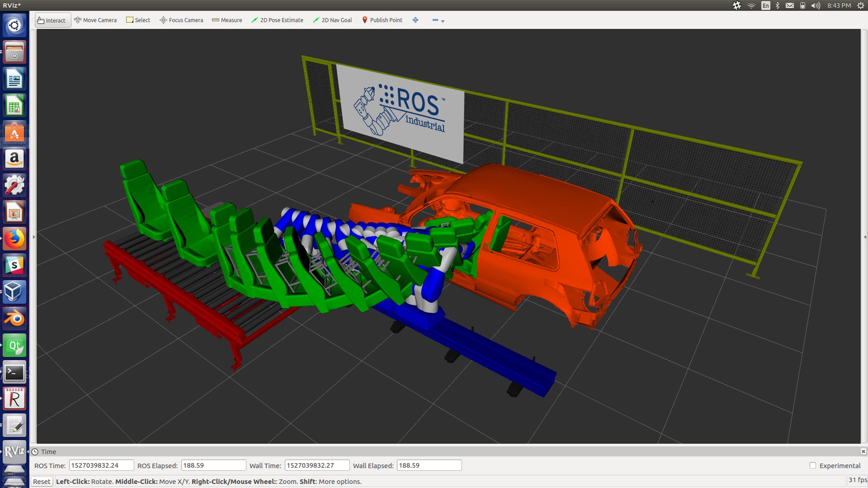868x488 pixels.
Task: Click the Reset button
Action: [x=42, y=482]
